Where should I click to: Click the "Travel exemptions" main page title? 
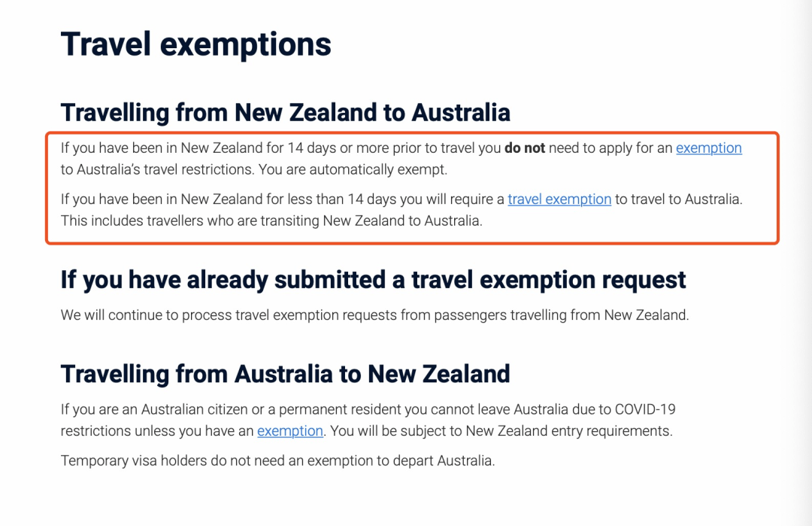point(195,44)
